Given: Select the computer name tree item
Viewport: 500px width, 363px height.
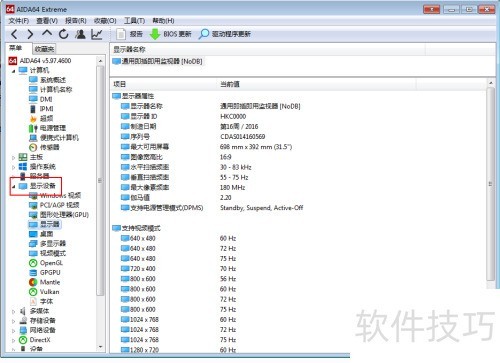Looking at the screenshot, I should click(x=56, y=90).
